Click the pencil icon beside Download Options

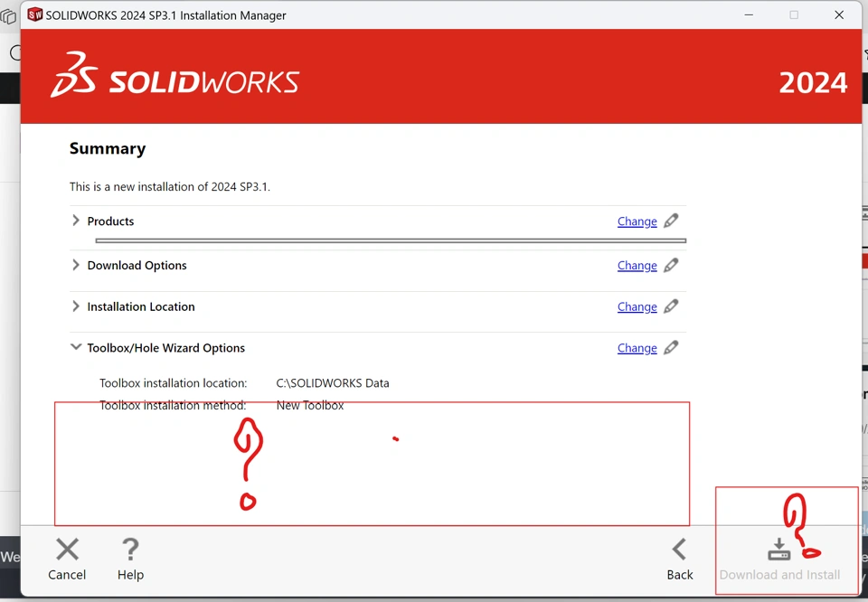point(671,265)
